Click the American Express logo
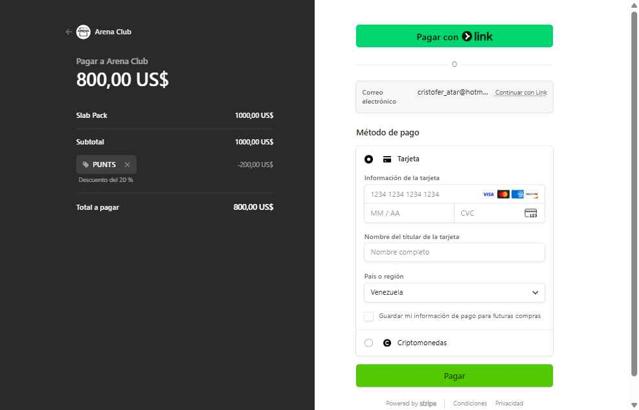639x410 pixels. pos(518,194)
